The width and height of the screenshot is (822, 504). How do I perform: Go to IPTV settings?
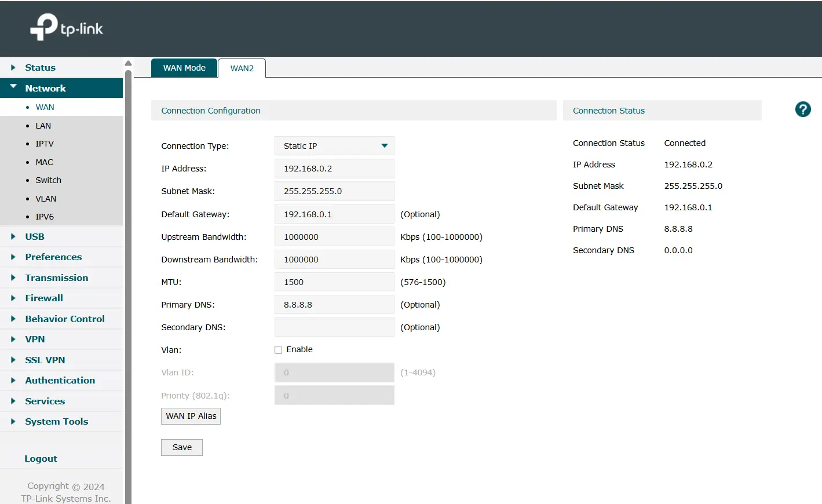pyautogui.click(x=44, y=144)
